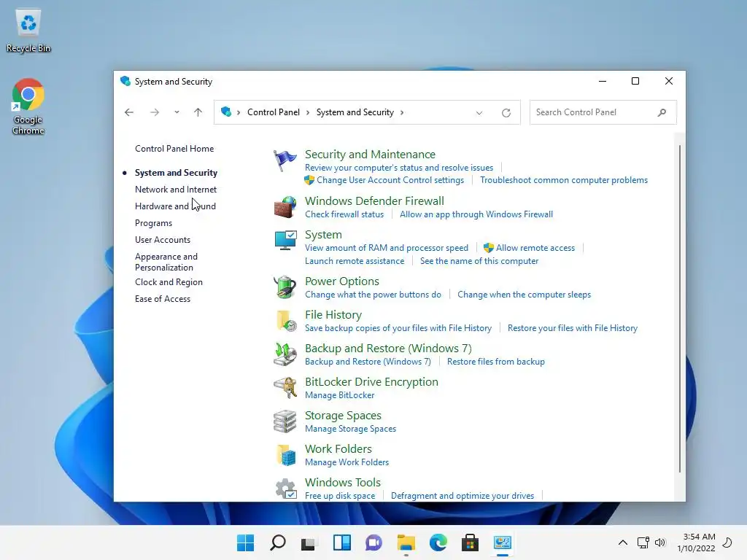Open the Windows Tools gear icon

[285, 489]
